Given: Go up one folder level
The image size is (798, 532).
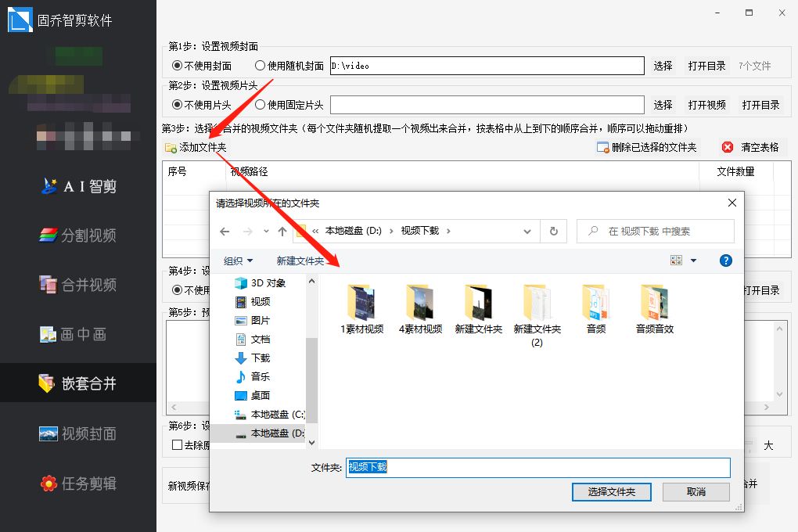Looking at the screenshot, I should click(x=282, y=232).
